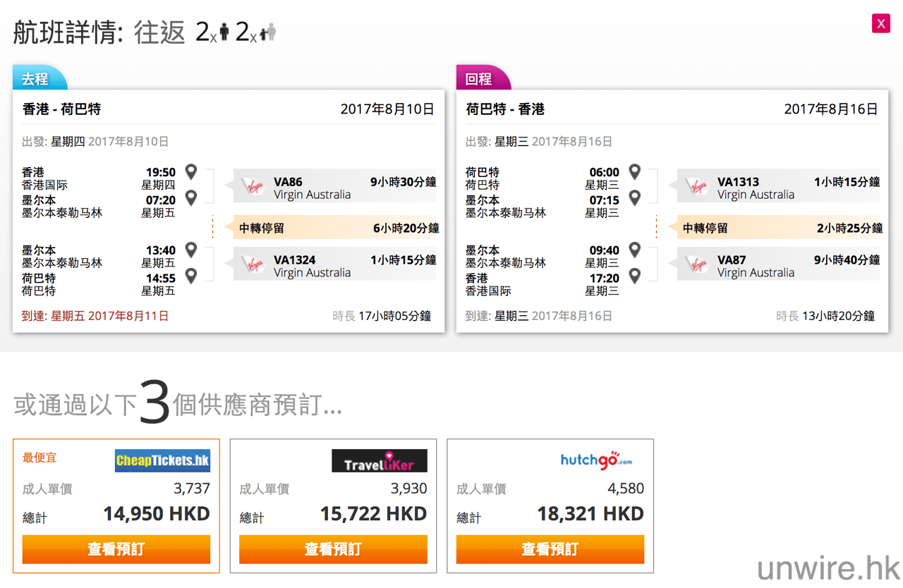Image resolution: width=903 pixels, height=588 pixels.
Task: Select the 去程 outbound tab
Action: (x=37, y=79)
